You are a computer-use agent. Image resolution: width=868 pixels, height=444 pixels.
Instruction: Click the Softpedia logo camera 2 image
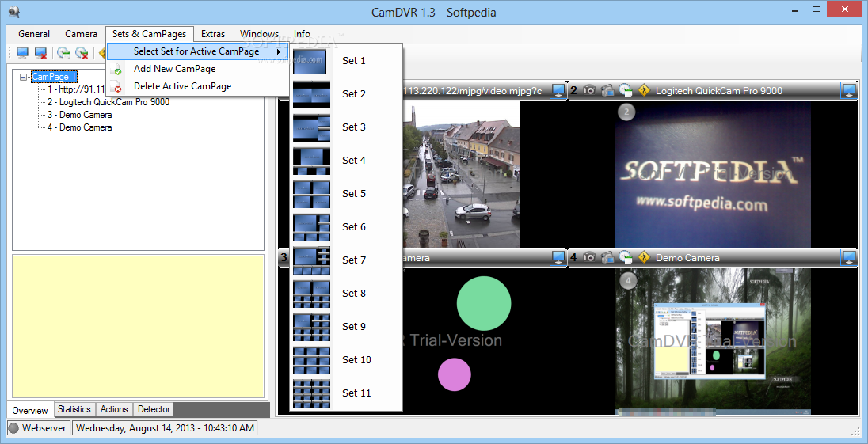click(713, 174)
